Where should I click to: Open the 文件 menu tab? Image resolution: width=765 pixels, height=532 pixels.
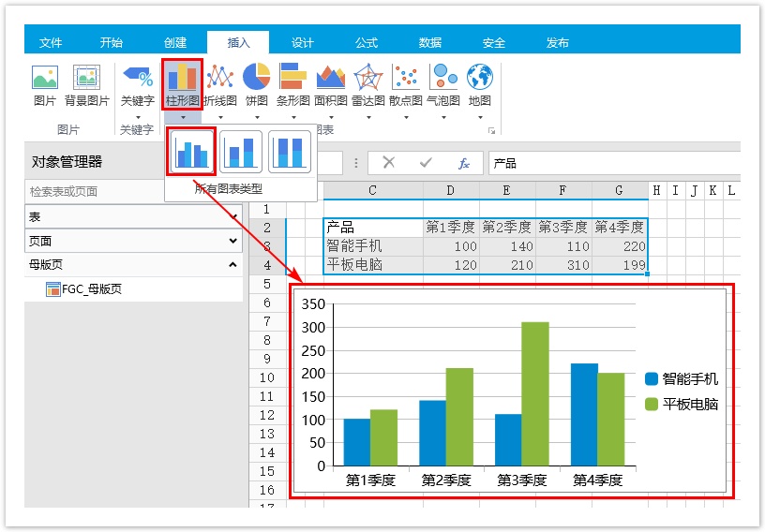[51, 43]
